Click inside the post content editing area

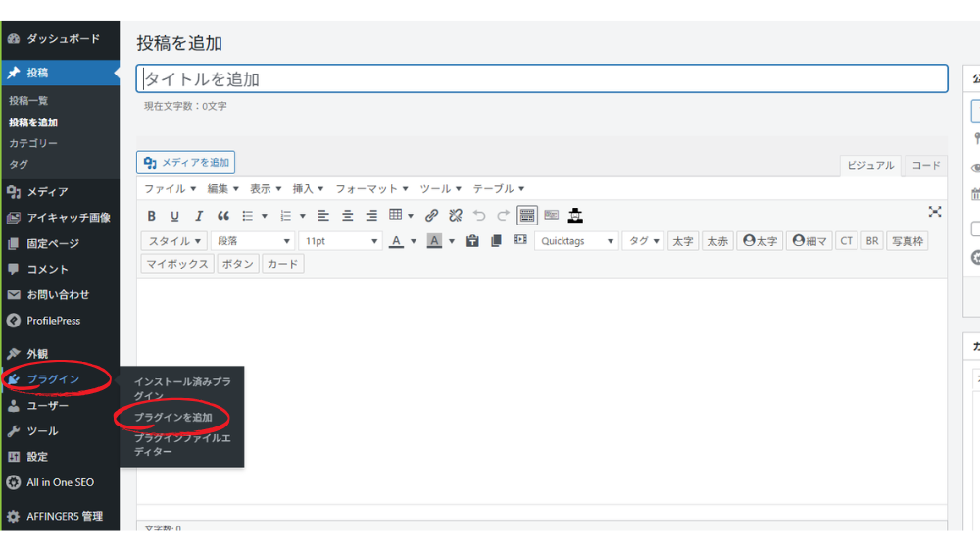pyautogui.click(x=542, y=391)
